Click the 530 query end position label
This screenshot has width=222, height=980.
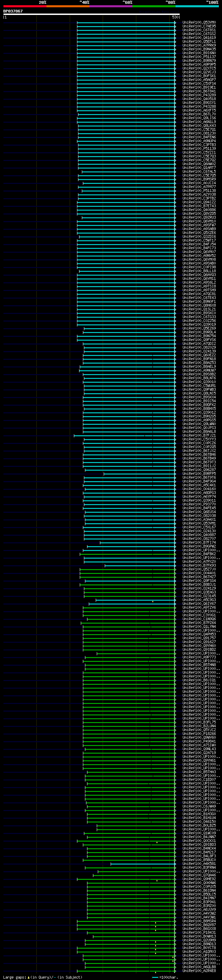click(175, 17)
